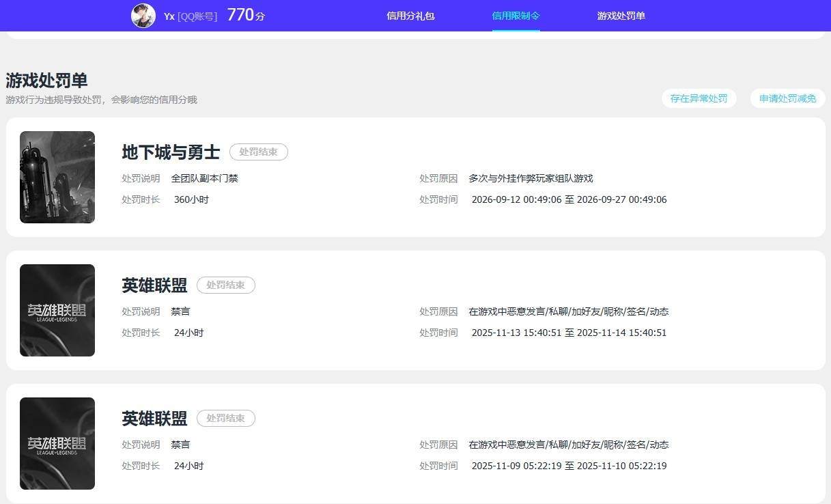Click the 存在异常处罚 button
This screenshot has width=831, height=504.
click(x=699, y=98)
